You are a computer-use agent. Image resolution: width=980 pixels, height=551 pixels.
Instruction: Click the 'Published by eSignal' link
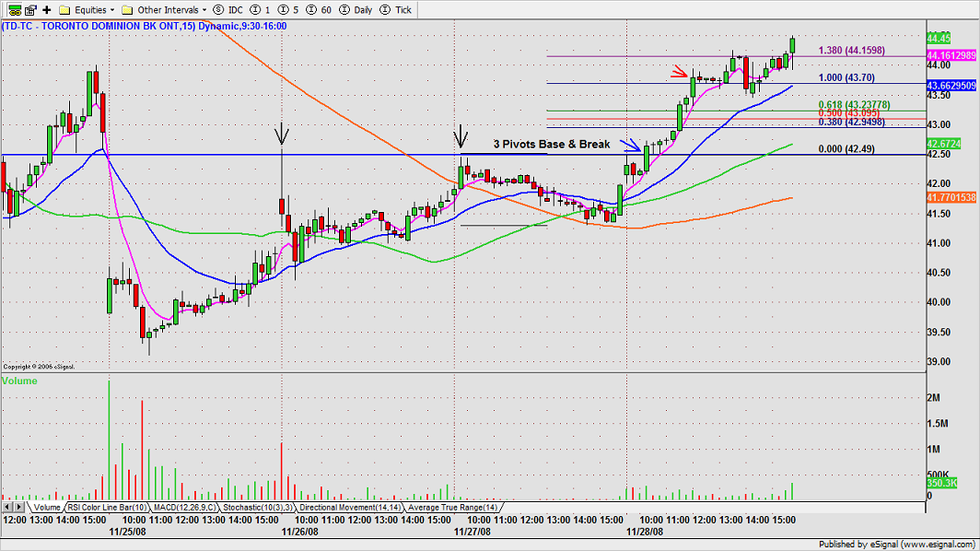coord(897,545)
